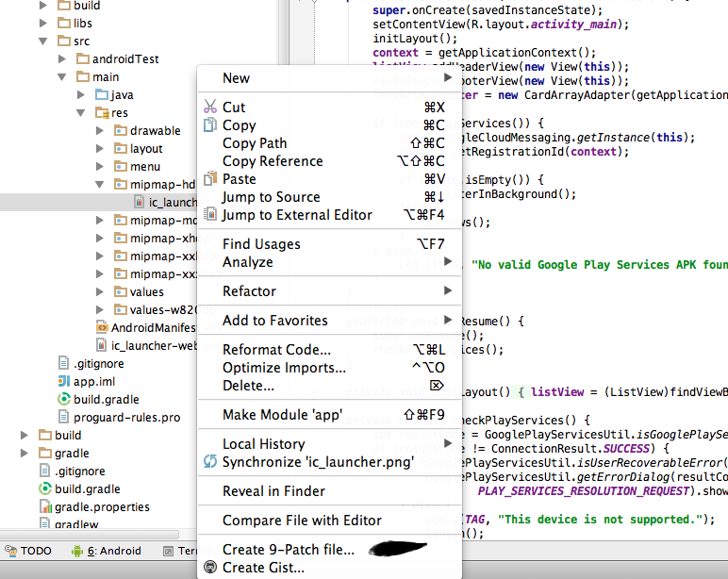The width and height of the screenshot is (728, 579).
Task: Click the Create Gist GitHub icon
Action: (x=210, y=567)
